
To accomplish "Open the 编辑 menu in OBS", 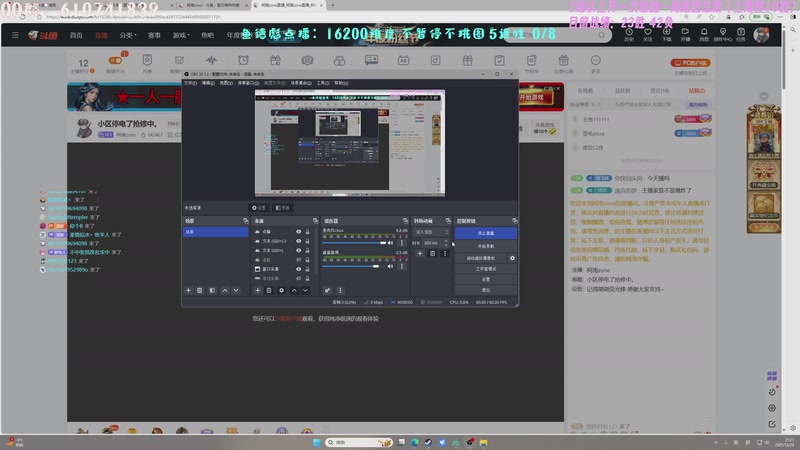I will click(x=208, y=83).
